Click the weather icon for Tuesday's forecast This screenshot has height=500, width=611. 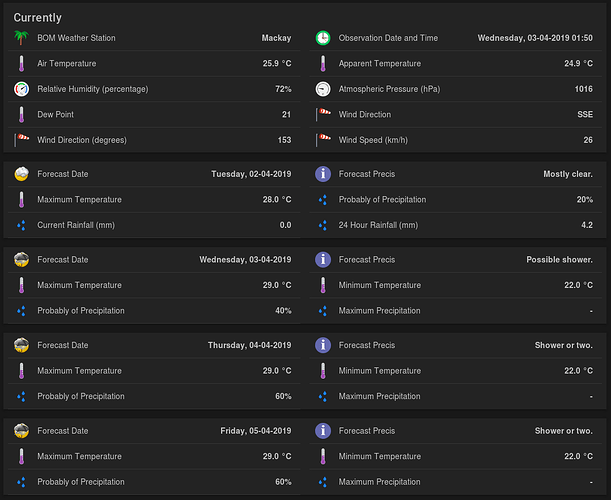click(21, 174)
